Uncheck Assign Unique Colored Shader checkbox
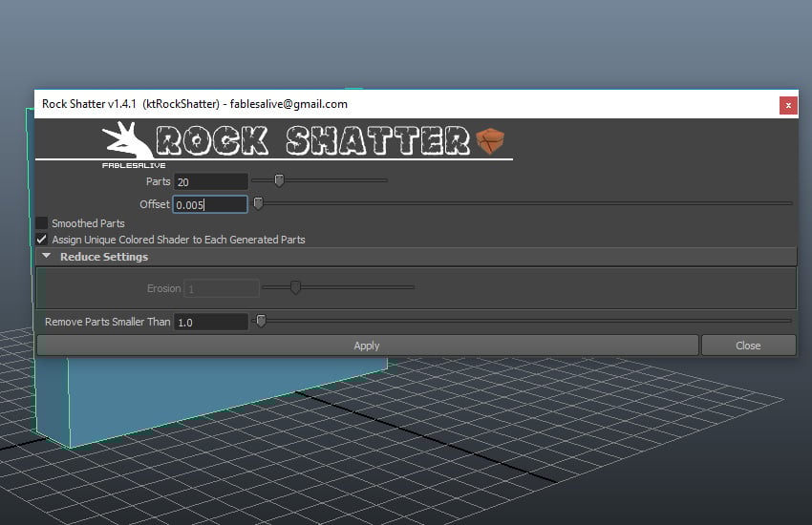 click(42, 240)
